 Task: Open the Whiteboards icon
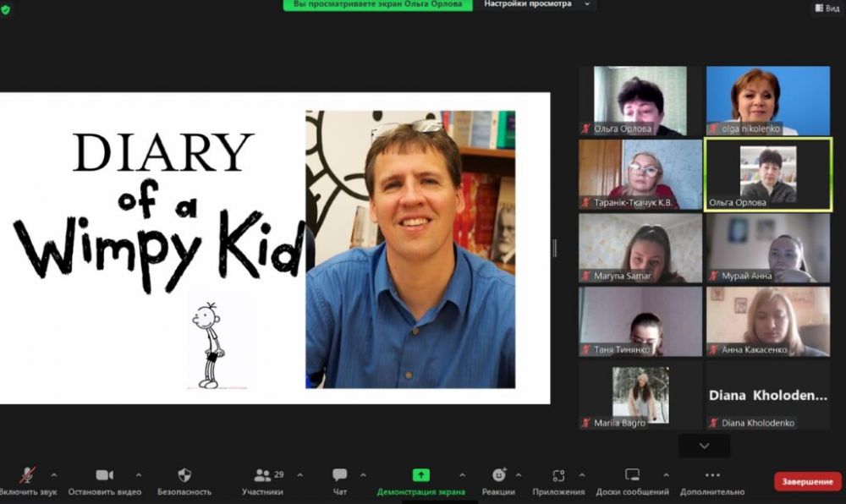(x=632, y=475)
